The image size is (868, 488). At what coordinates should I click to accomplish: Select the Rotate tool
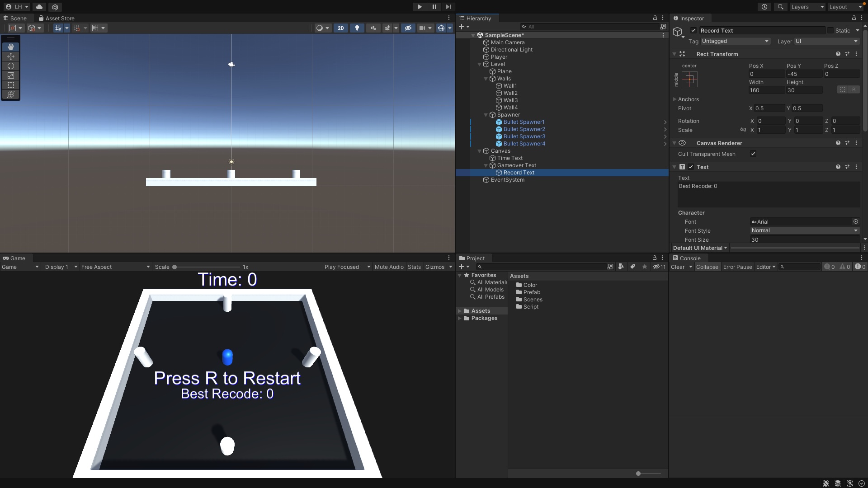[x=11, y=66]
